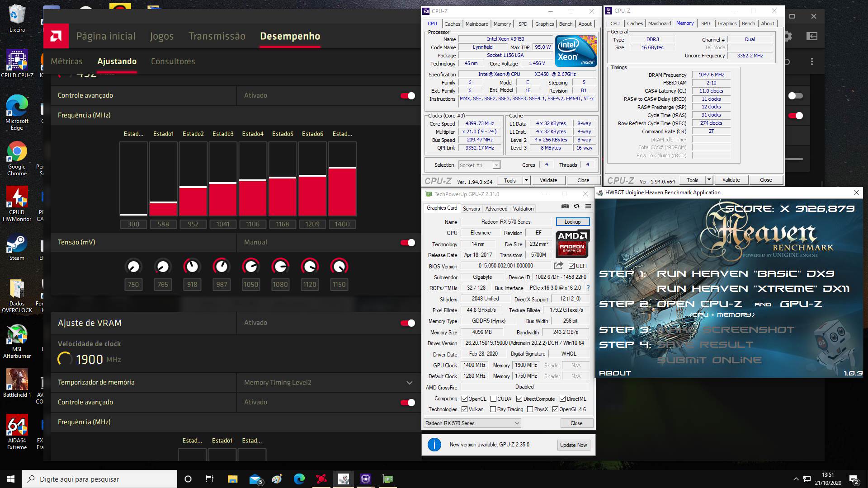Open the Sensors tab in GPU-Z
The image size is (868, 488).
coord(471,209)
